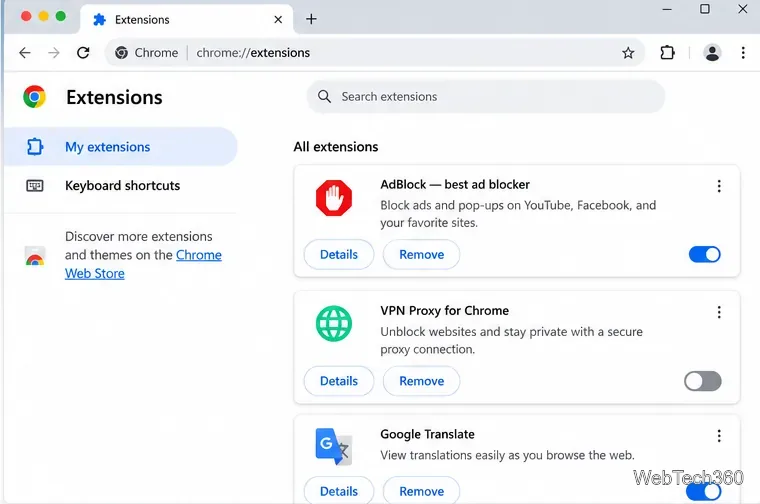Click the green macOS-style window dot

pos(61,16)
